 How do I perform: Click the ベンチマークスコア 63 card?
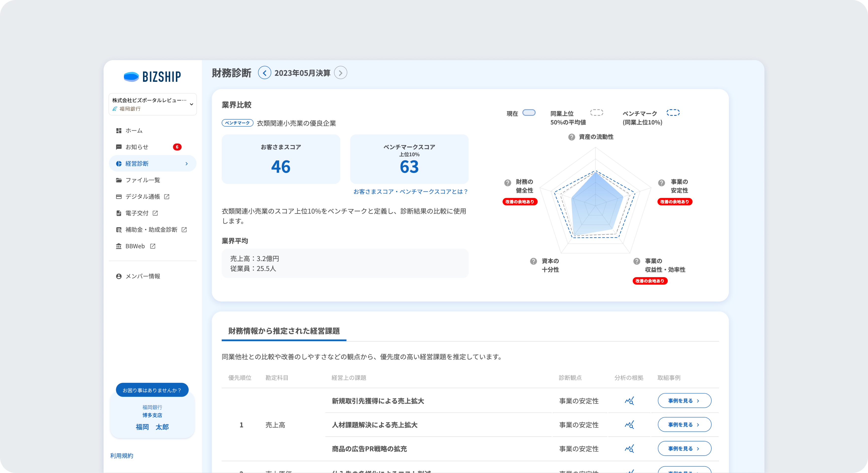pos(409,159)
